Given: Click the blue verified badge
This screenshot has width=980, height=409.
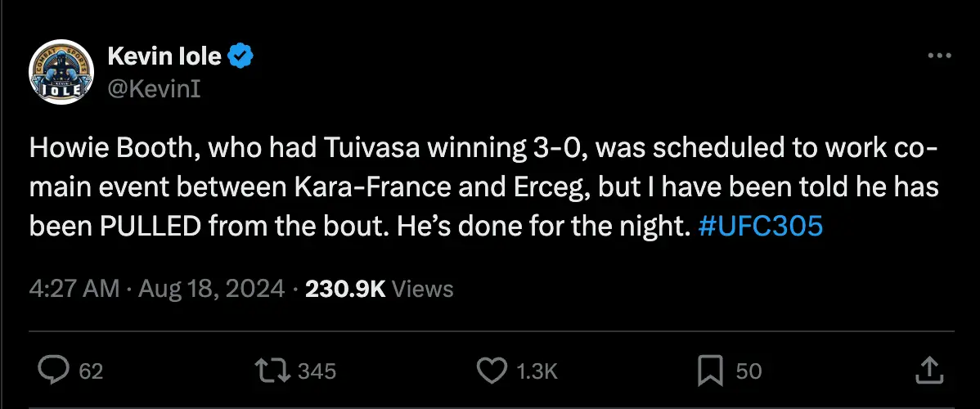Looking at the screenshot, I should [x=243, y=56].
